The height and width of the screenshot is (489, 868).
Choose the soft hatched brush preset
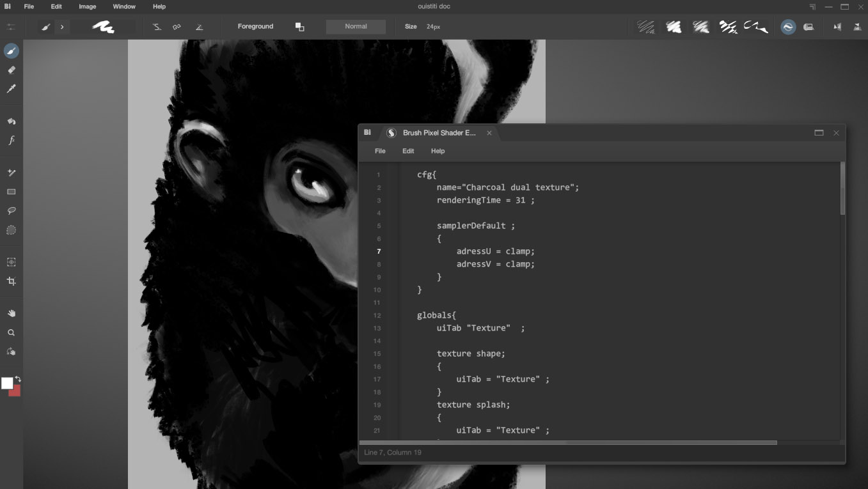coord(701,27)
